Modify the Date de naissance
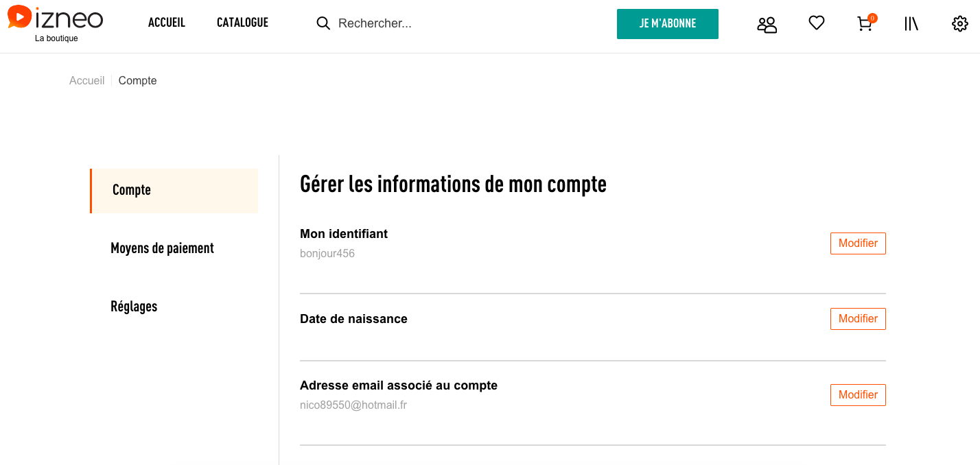This screenshot has height=465, width=980. [858, 319]
